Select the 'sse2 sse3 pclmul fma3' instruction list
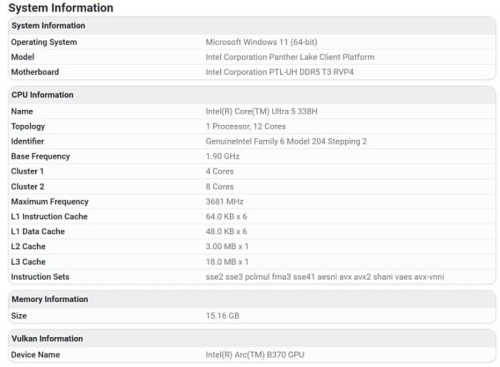This screenshot has width=500, height=367. 325,277
